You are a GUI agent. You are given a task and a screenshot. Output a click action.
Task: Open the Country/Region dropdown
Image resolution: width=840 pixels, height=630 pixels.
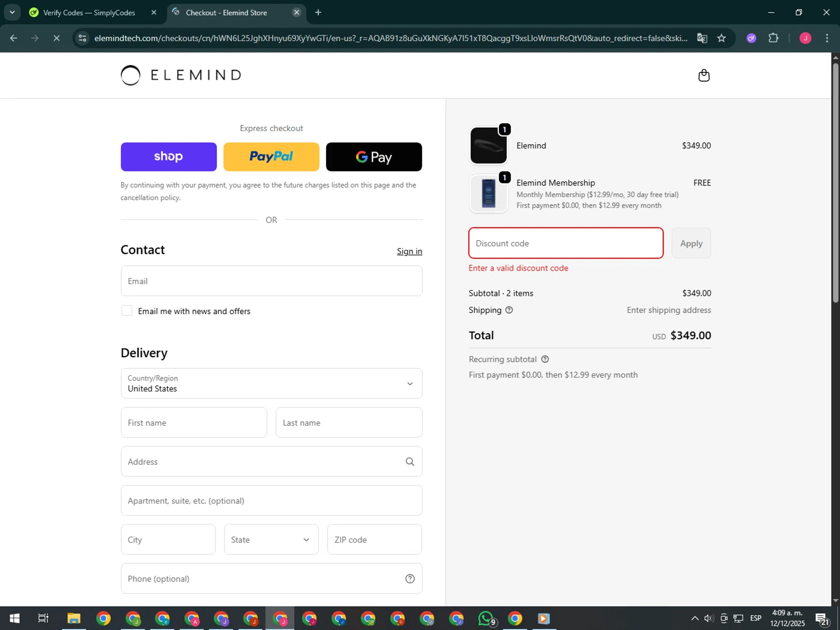(271, 384)
